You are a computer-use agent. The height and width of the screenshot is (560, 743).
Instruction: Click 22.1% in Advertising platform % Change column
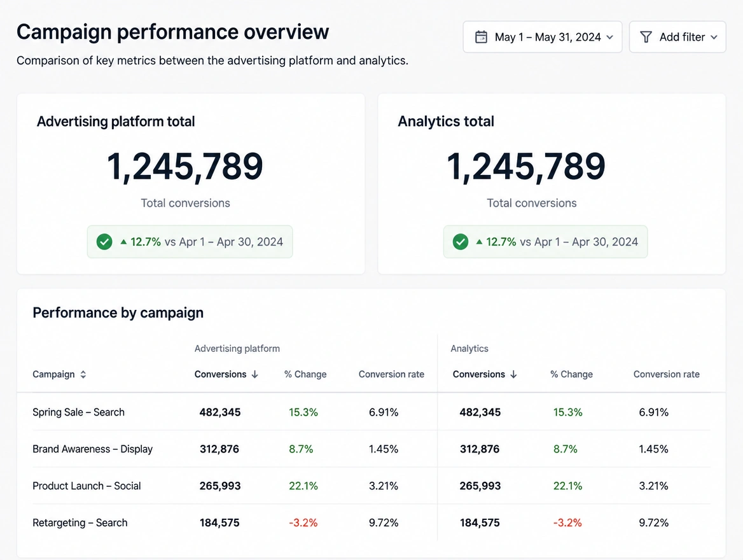303,486
